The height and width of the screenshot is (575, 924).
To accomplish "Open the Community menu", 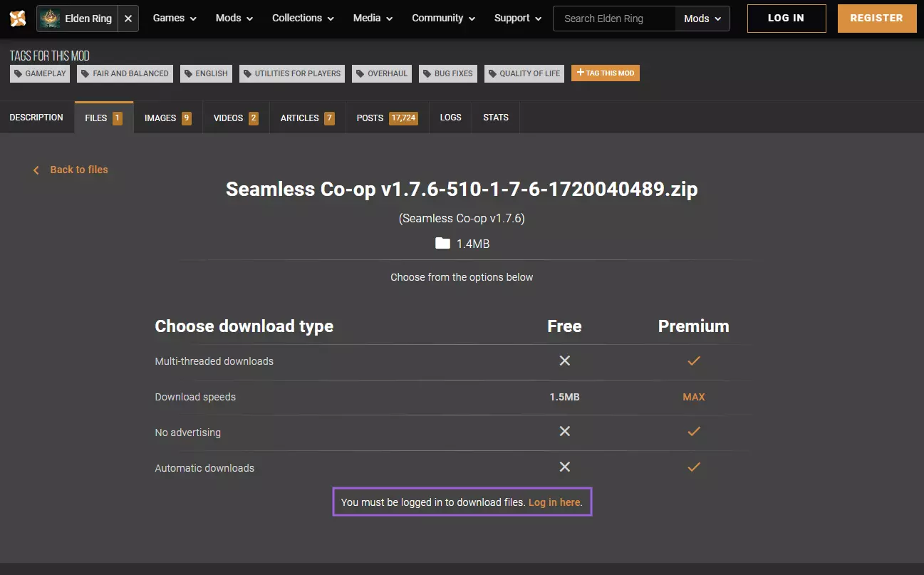I will [x=443, y=19].
